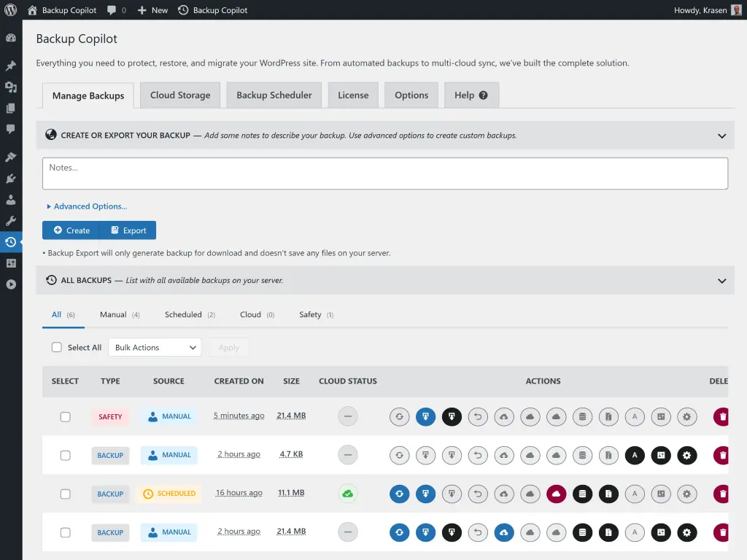747x560 pixels.
Task: Open the Backup Copilot history icon in admin sidebar
Action: pyautogui.click(x=11, y=241)
